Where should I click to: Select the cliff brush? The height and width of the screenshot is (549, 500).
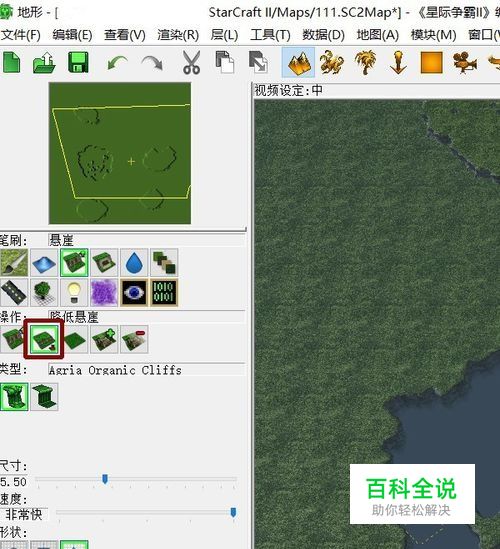[74, 263]
